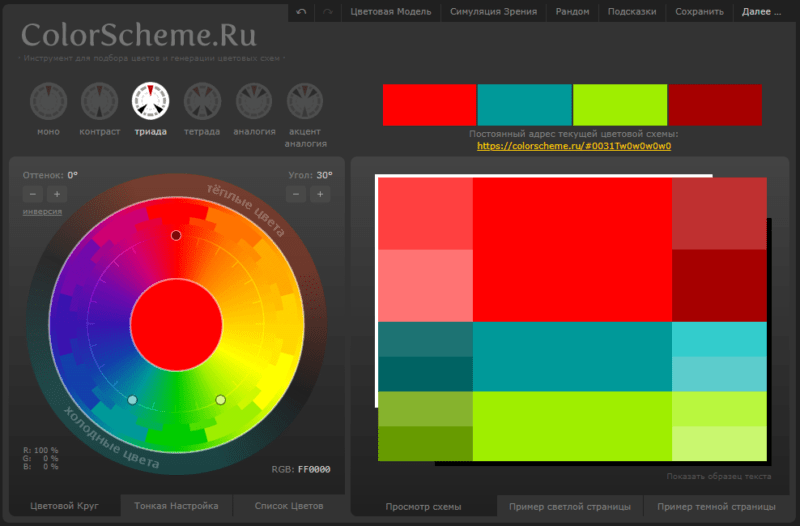Increase hue with the Оттенок plus button

click(x=57, y=194)
